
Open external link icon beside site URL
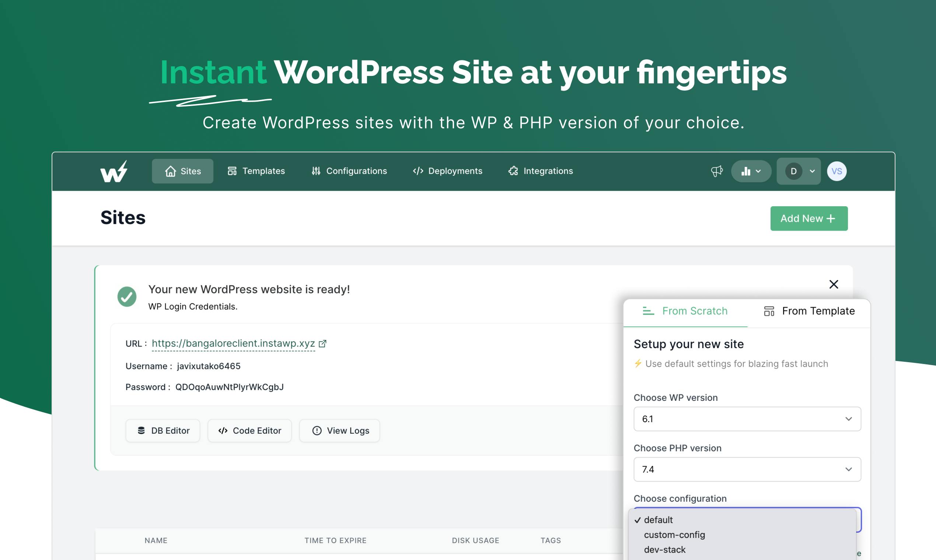(323, 344)
